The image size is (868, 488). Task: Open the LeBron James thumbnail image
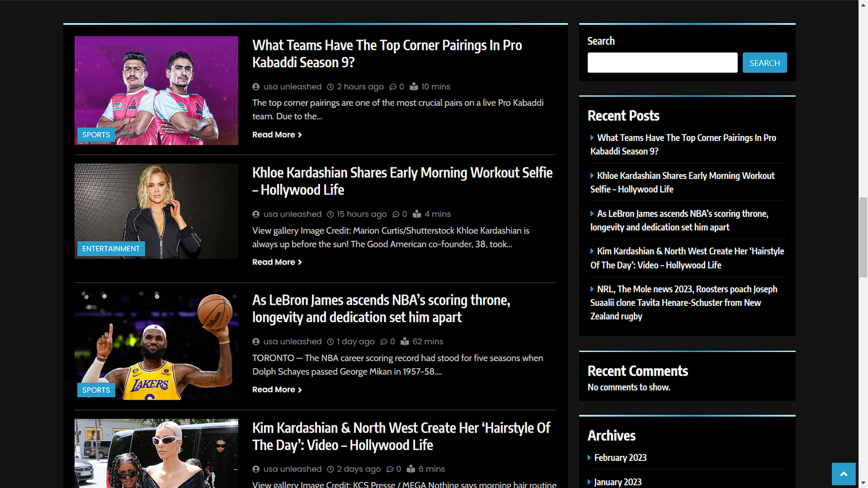point(156,345)
